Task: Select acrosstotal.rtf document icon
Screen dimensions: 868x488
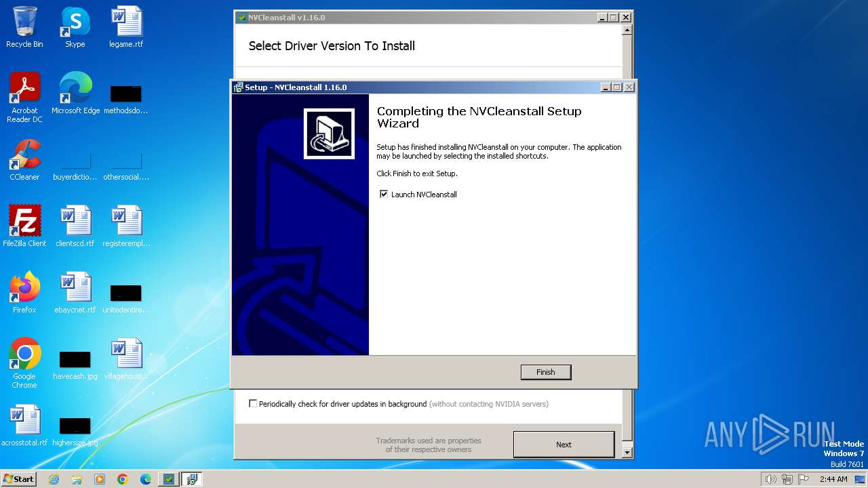Action: [x=24, y=426]
